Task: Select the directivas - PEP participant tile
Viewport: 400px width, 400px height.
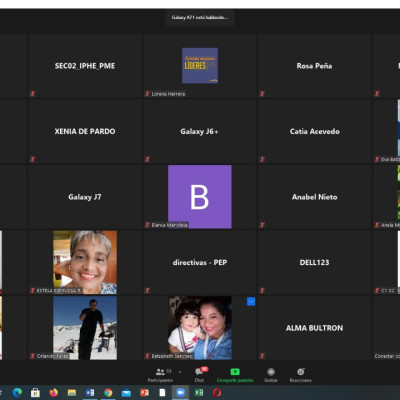Action: [200, 262]
